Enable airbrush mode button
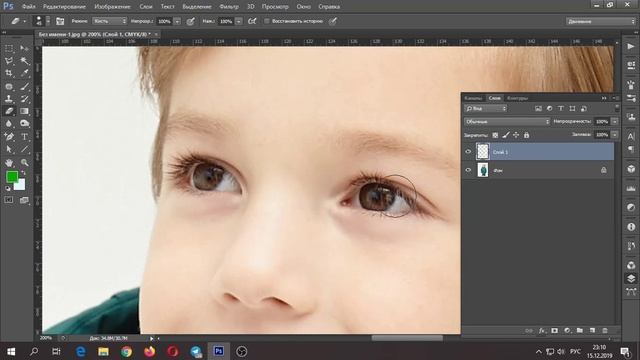640x360 pixels. (x=252, y=21)
